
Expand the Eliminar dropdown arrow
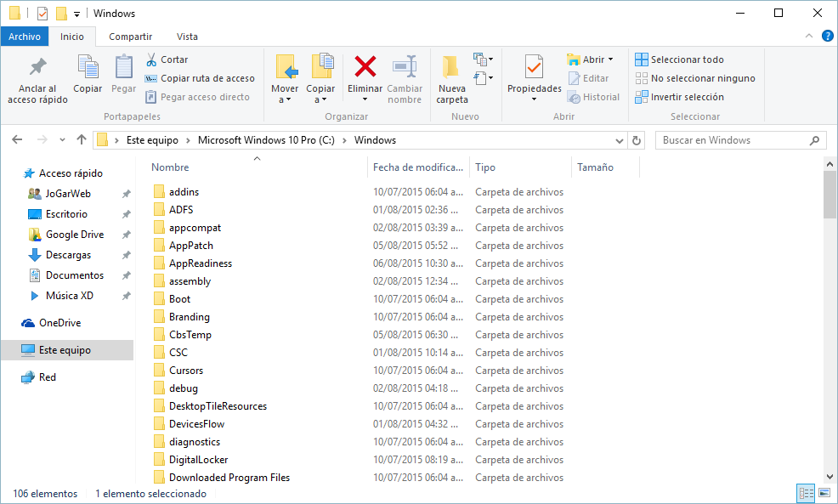point(365,99)
